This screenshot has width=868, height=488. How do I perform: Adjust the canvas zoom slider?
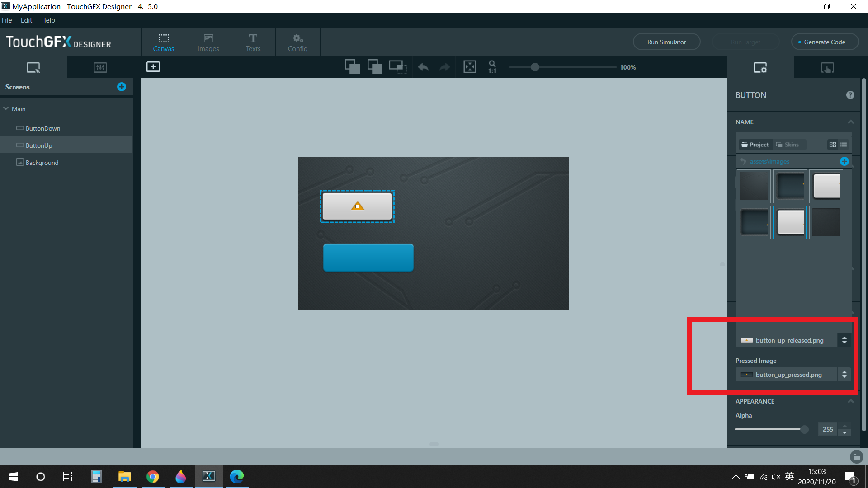coord(535,67)
